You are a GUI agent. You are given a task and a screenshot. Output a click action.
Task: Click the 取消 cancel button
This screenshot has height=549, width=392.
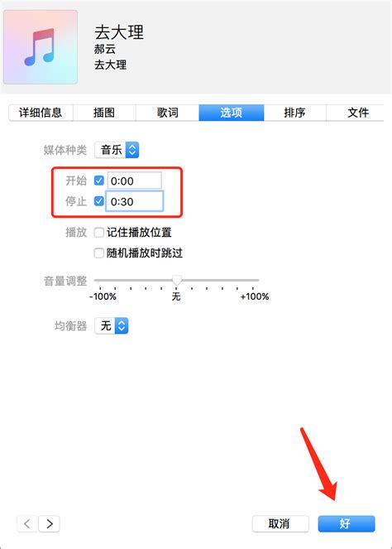tap(280, 524)
